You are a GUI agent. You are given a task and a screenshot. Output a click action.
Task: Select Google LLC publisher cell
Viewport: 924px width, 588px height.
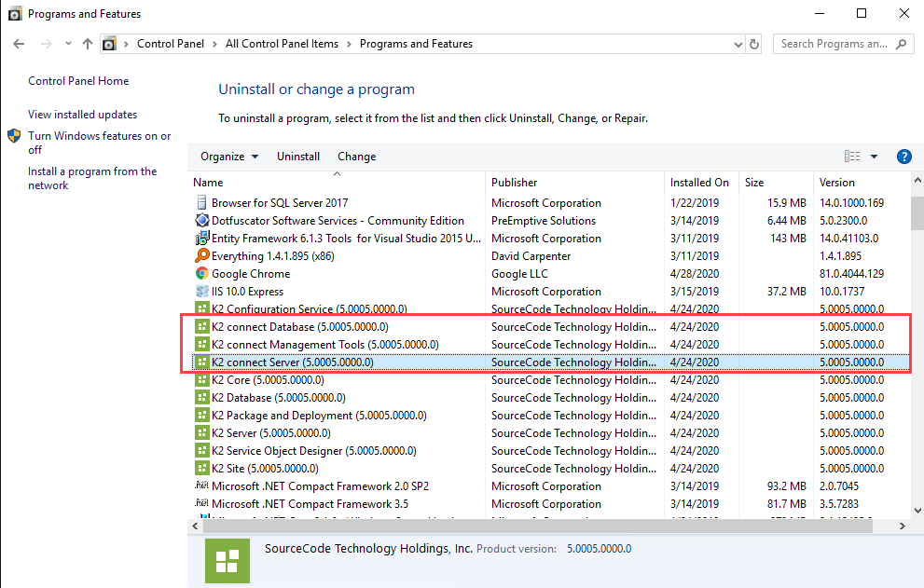tap(519, 274)
